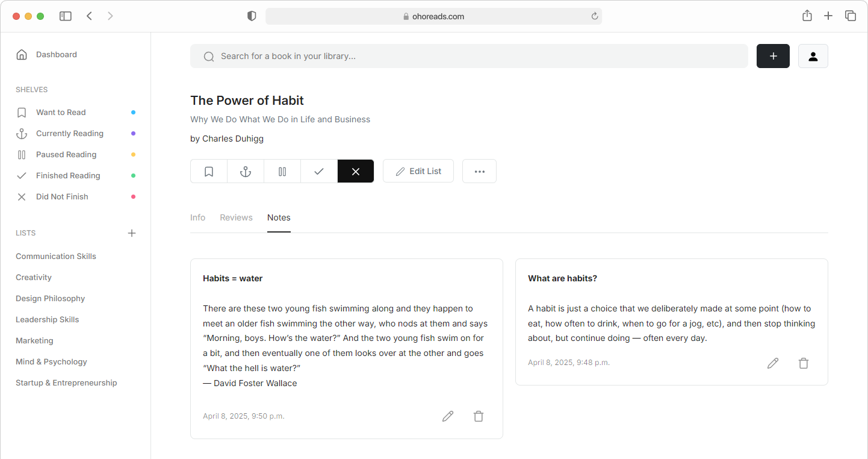
Task: Open the Communication Skills list
Action: tap(56, 257)
